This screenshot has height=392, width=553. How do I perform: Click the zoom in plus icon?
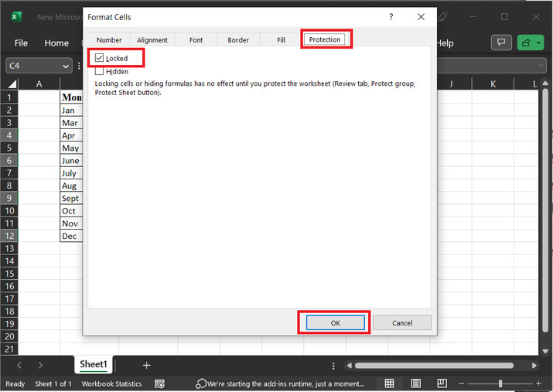(538, 383)
